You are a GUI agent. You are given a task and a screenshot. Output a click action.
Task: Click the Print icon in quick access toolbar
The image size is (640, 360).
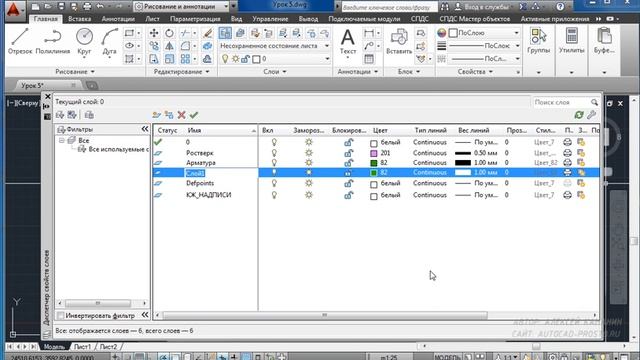coord(87,7)
